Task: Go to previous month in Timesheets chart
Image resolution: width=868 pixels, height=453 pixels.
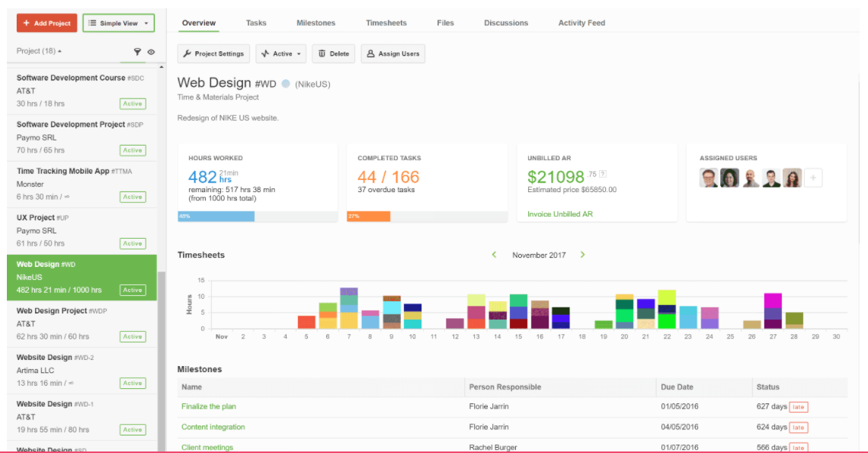Action: pos(494,255)
